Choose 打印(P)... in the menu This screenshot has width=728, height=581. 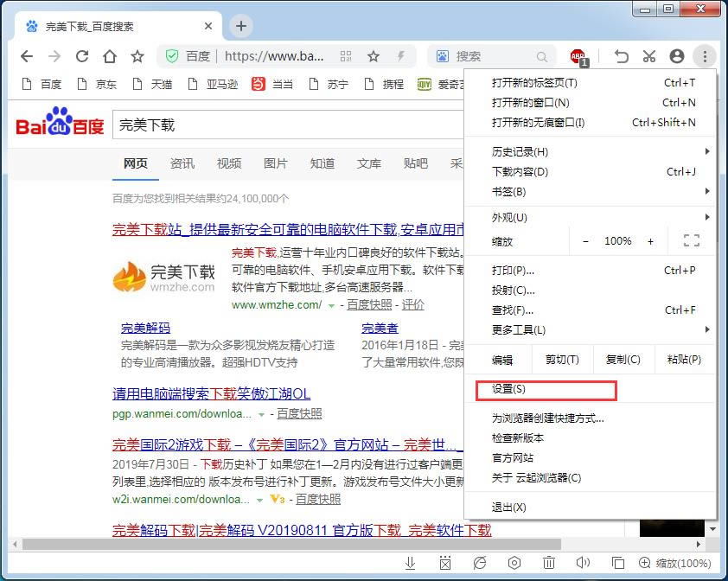(590, 271)
